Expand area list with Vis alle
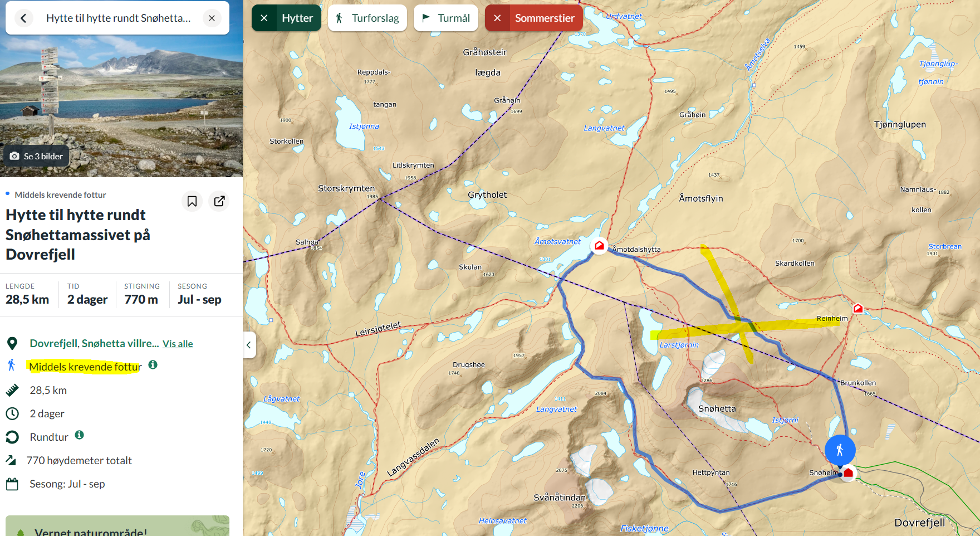 click(x=178, y=344)
